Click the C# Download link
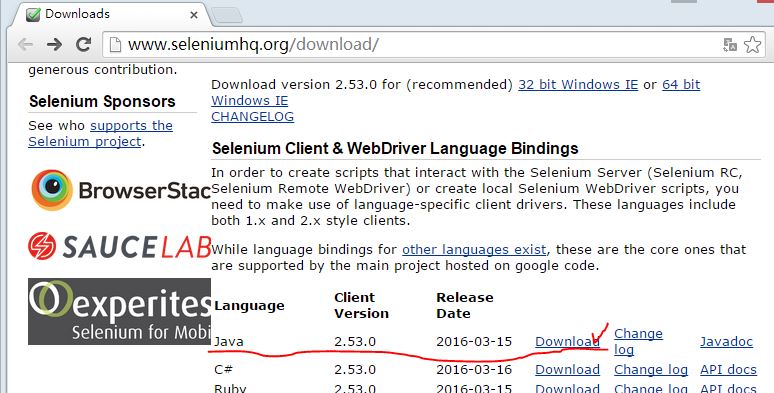This screenshot has width=774, height=393. pos(567,370)
